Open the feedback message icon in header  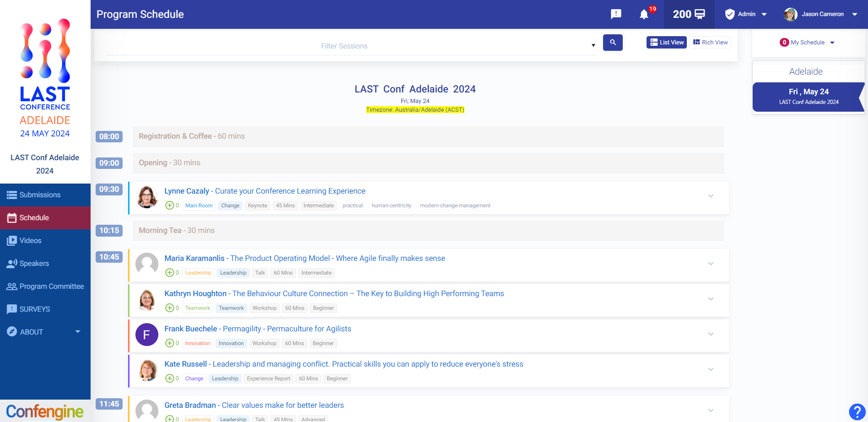[616, 14]
